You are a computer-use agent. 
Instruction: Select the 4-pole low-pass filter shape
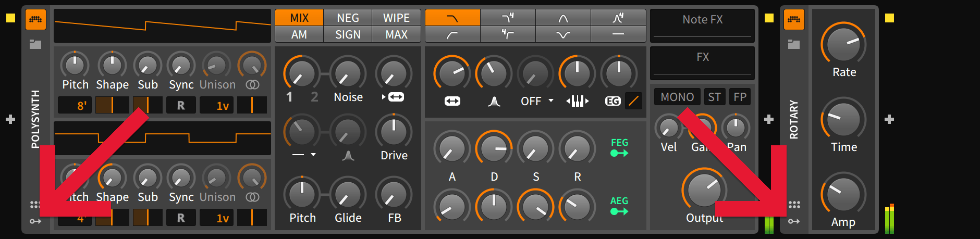tap(508, 18)
